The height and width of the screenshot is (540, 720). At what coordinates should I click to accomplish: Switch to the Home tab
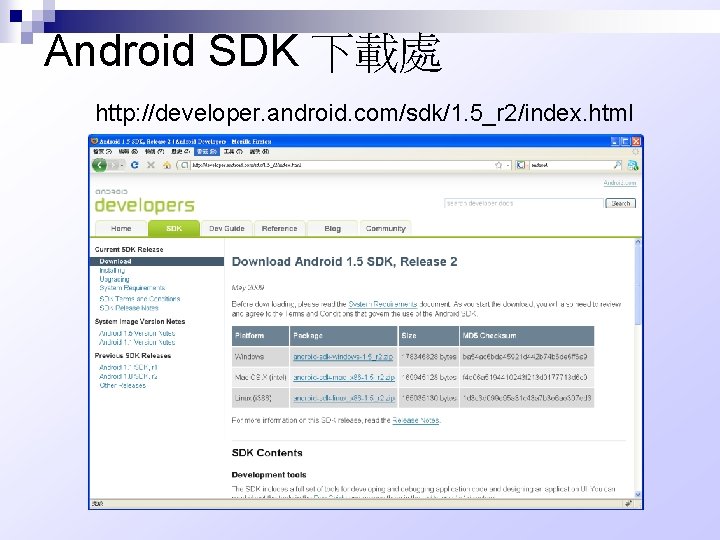pyautogui.click(x=121, y=228)
